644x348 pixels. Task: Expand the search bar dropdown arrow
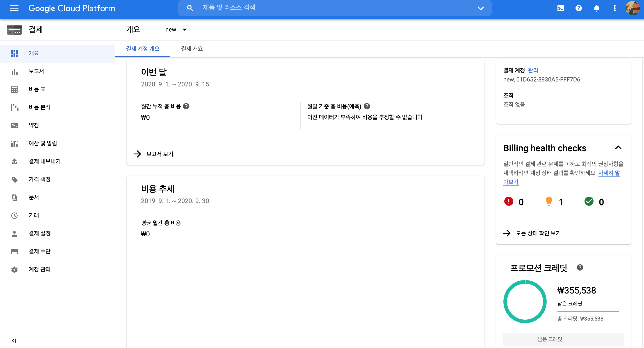tap(480, 8)
